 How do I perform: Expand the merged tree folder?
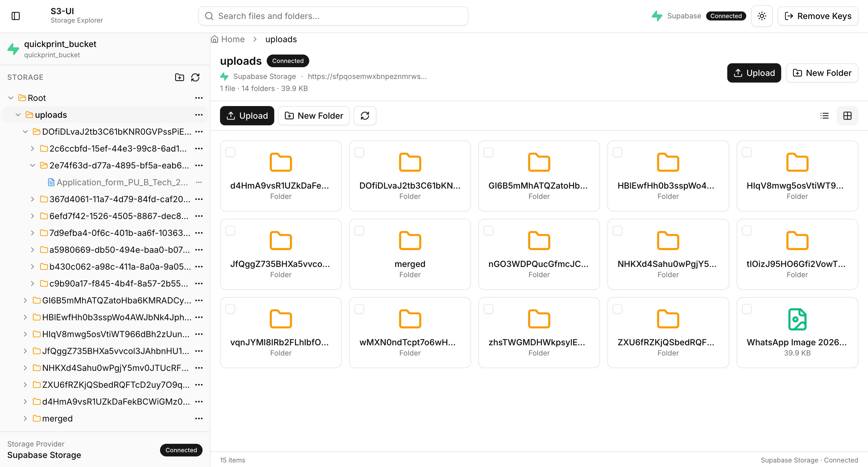[x=25, y=418]
